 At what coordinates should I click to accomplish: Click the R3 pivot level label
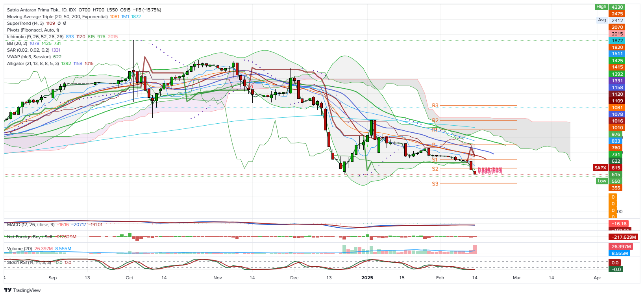click(435, 106)
